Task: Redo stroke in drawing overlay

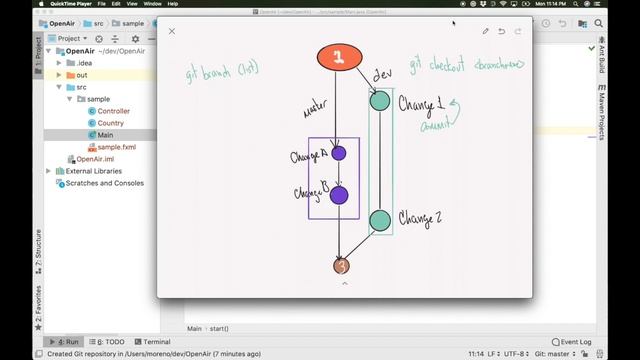Action: (518, 31)
